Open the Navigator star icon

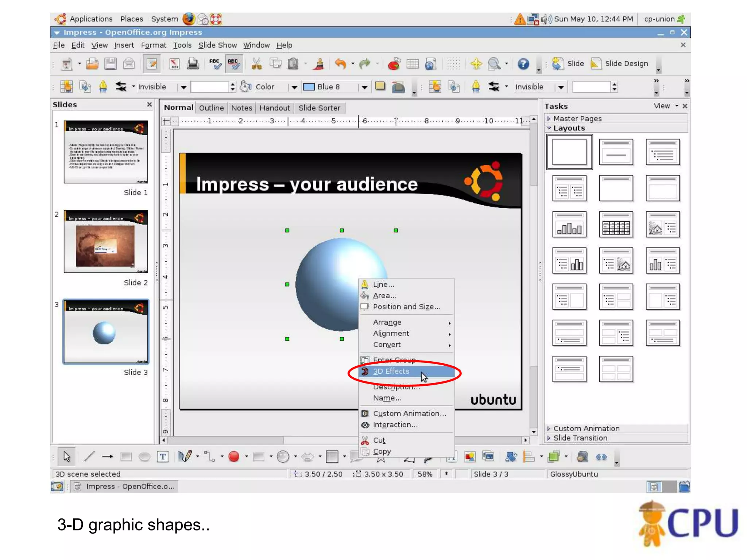[476, 64]
